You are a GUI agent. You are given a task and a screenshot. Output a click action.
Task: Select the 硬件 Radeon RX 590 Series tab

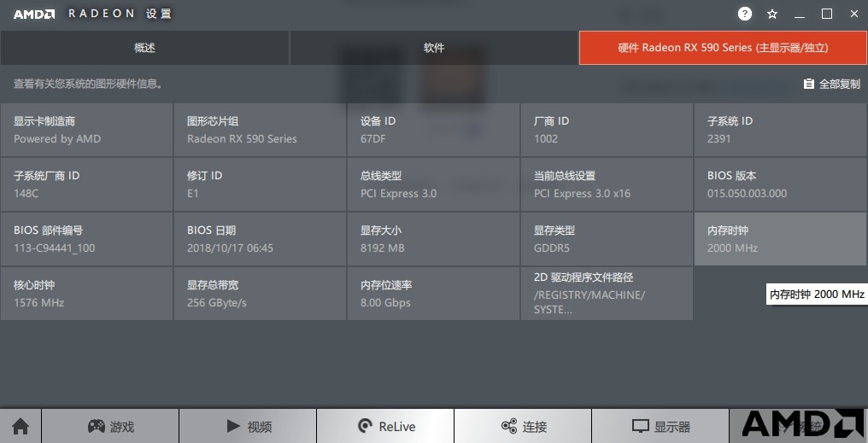click(x=723, y=48)
